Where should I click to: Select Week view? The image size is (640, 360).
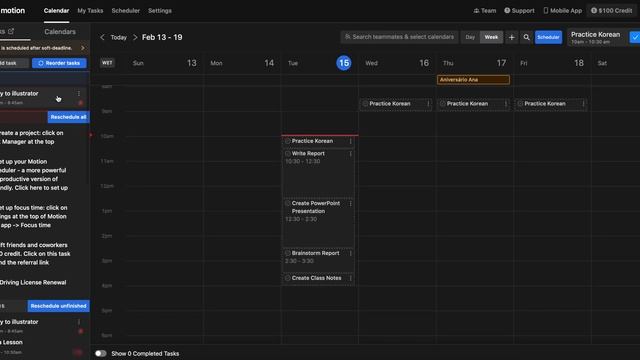tap(491, 37)
